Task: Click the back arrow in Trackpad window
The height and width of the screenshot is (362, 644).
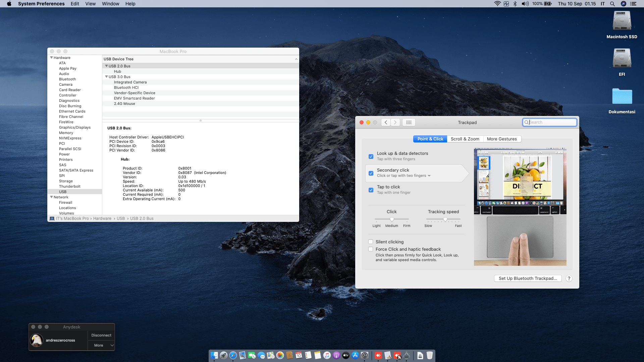Action: tap(386, 122)
